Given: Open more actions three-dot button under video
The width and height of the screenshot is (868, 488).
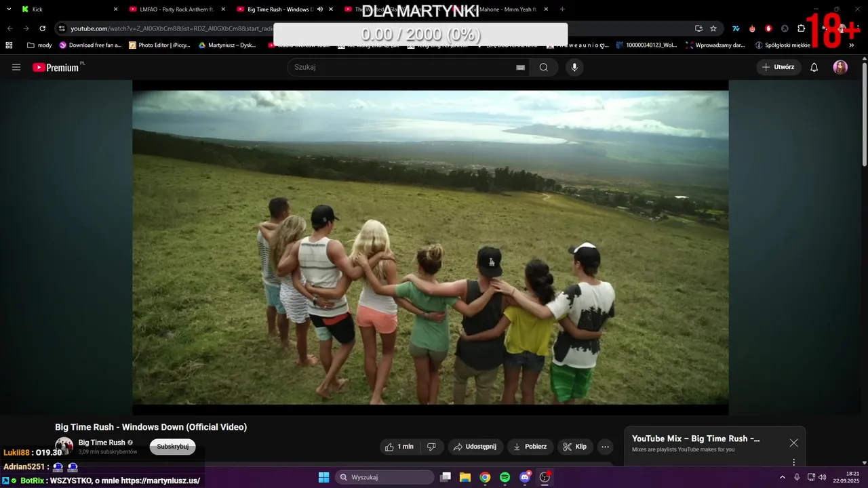Looking at the screenshot, I should tap(606, 447).
